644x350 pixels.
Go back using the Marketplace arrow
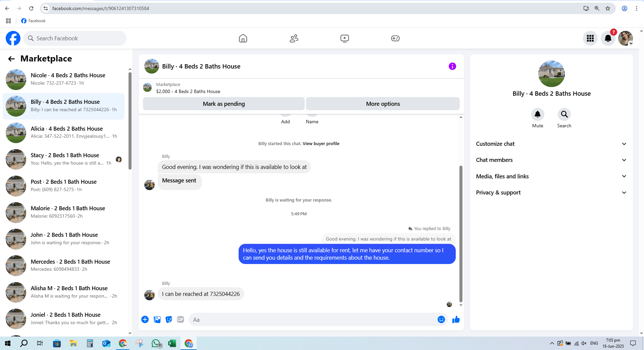tap(11, 59)
